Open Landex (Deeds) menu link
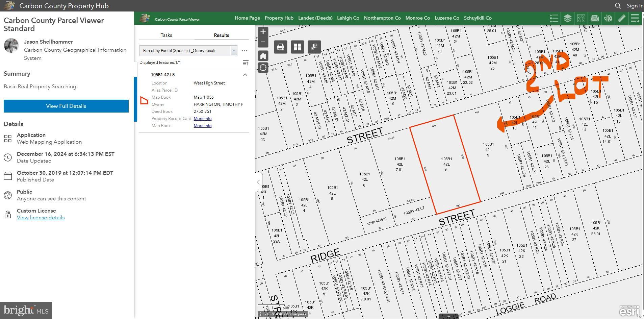Screen dimensions: 644x319 point(315,18)
